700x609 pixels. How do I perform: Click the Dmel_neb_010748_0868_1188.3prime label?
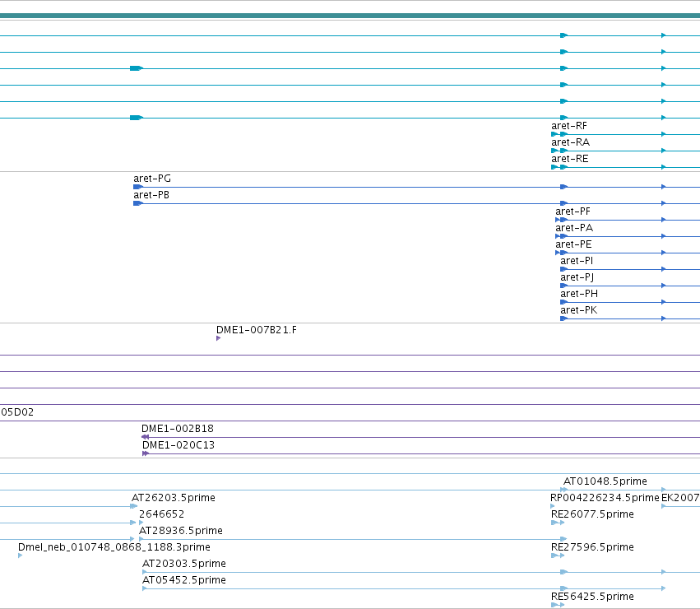pos(114,547)
